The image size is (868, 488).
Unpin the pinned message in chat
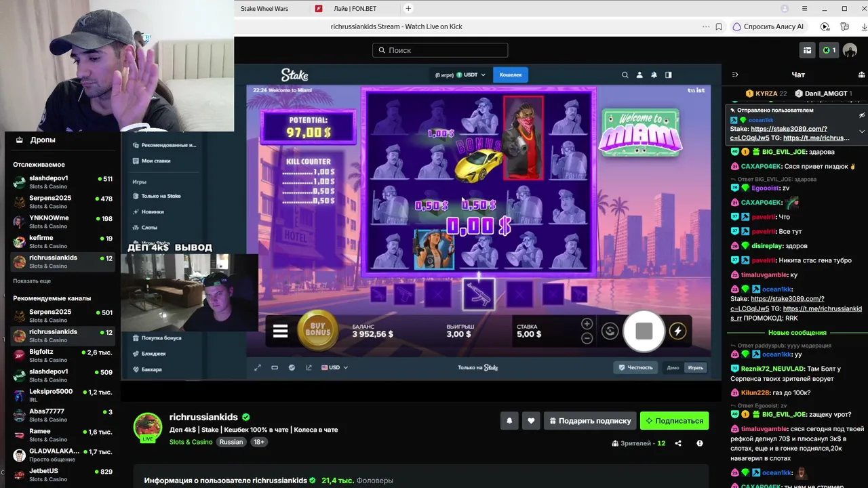[x=862, y=115]
